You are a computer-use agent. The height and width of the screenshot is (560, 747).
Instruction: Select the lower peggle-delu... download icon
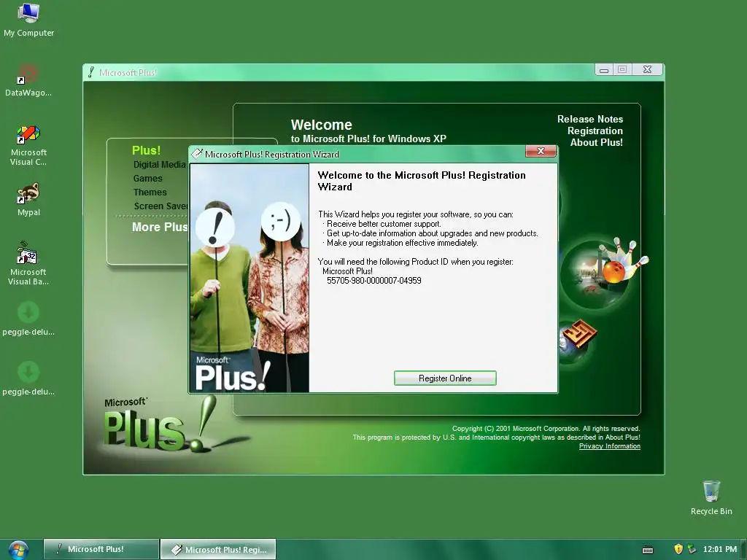pyautogui.click(x=28, y=378)
